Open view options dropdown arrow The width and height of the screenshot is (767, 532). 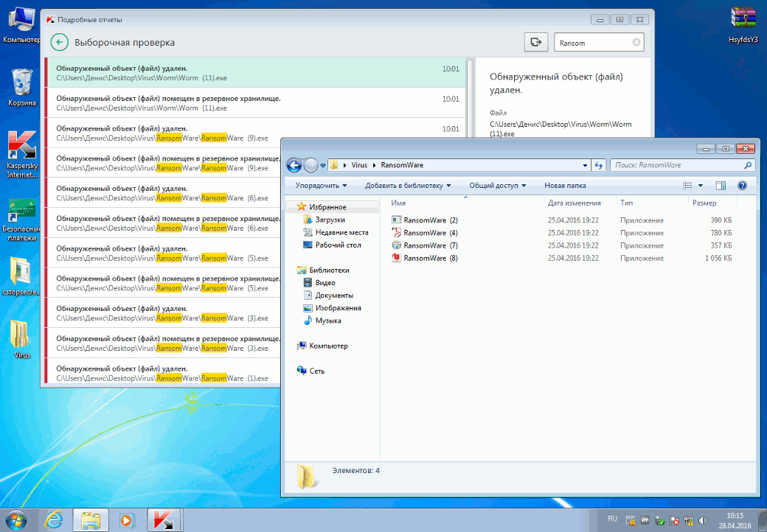pyautogui.click(x=700, y=186)
